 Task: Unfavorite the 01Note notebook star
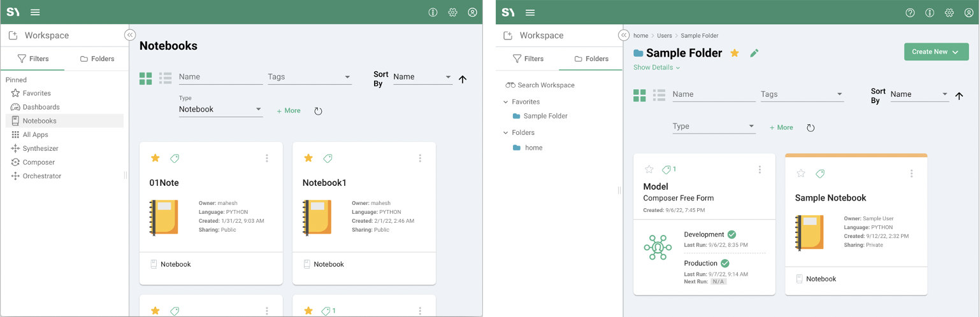click(x=155, y=158)
